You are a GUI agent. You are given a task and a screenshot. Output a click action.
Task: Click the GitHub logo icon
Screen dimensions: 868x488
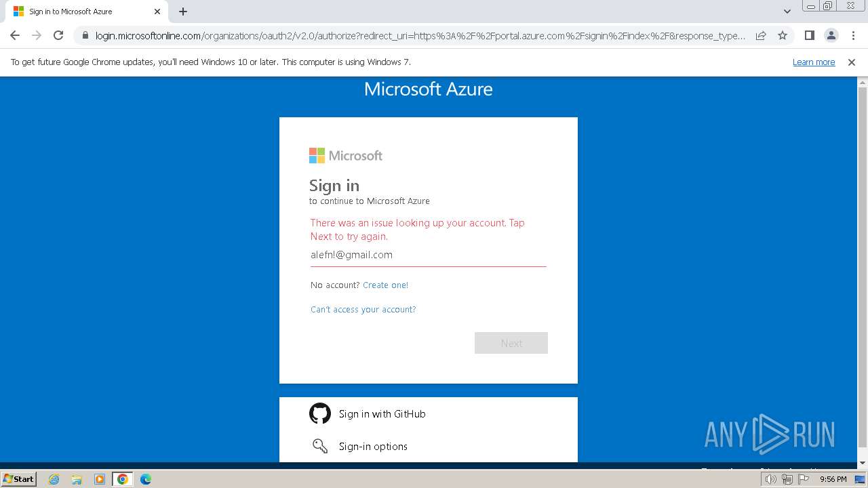(320, 413)
